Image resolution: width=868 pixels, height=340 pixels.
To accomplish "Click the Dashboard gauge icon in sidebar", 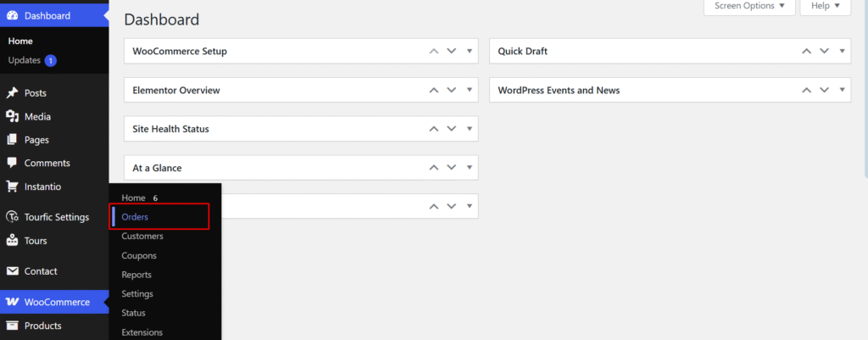I will pos(12,15).
